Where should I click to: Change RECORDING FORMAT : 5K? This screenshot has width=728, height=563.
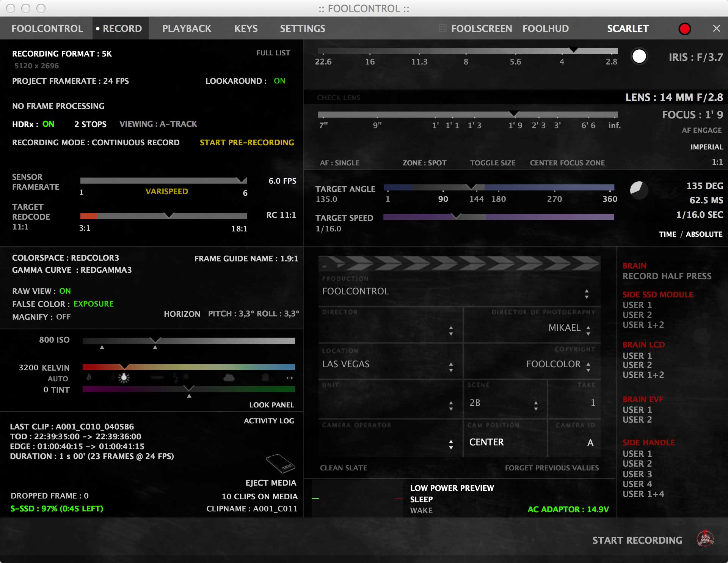tap(62, 54)
